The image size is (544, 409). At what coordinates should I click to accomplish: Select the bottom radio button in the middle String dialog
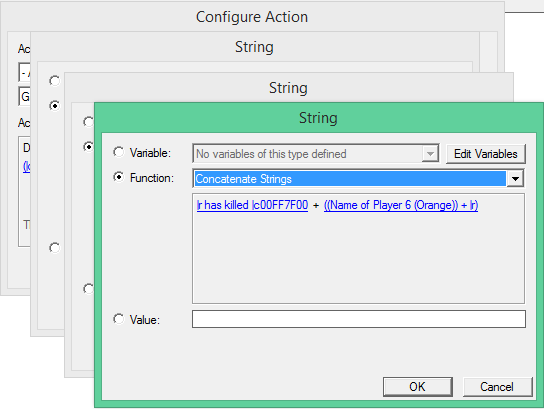(x=88, y=288)
